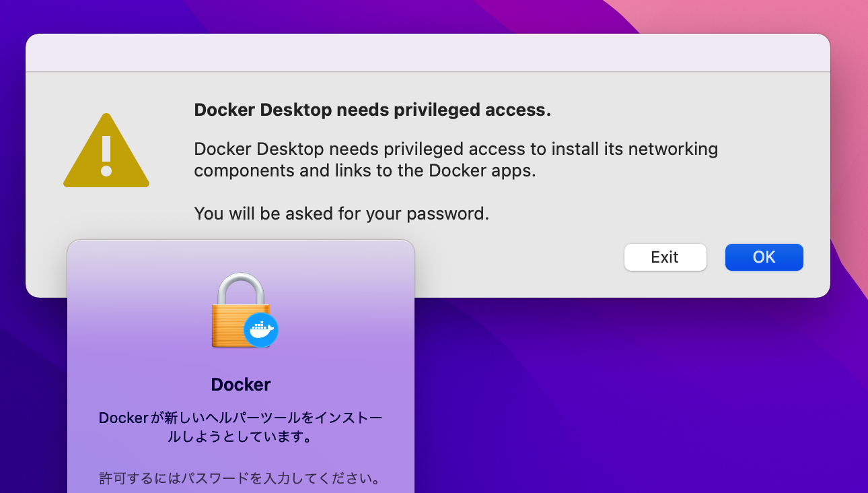Click the yellow warning triangle icon

(106, 151)
